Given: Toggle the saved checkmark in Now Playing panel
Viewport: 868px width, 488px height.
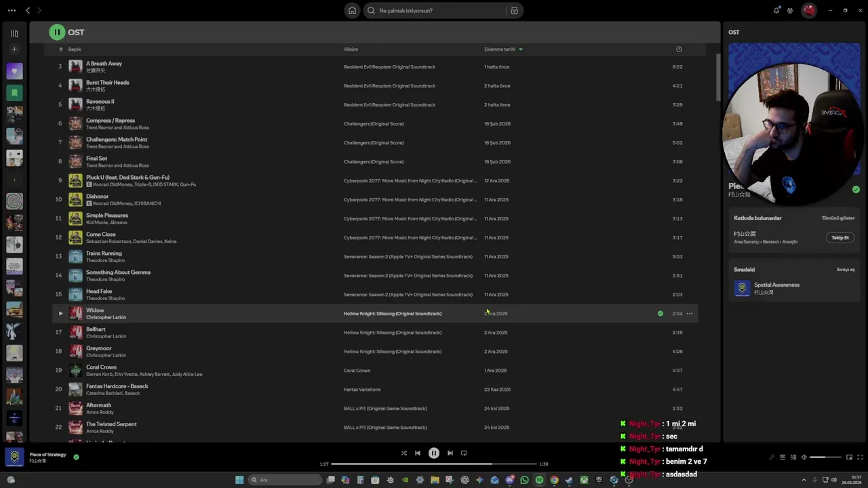Looking at the screenshot, I should (x=856, y=189).
